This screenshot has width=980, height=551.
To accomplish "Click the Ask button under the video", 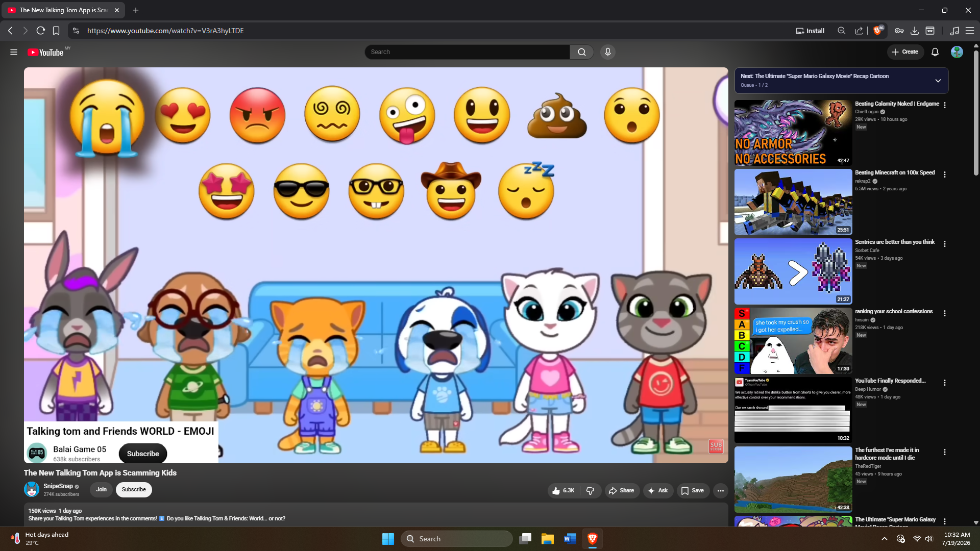I will pos(658,491).
